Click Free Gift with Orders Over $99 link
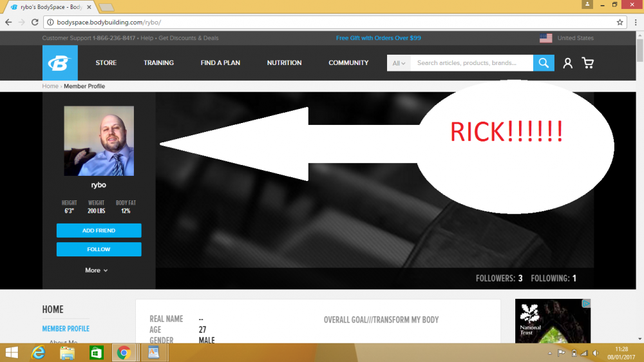644x362 pixels. click(x=378, y=38)
